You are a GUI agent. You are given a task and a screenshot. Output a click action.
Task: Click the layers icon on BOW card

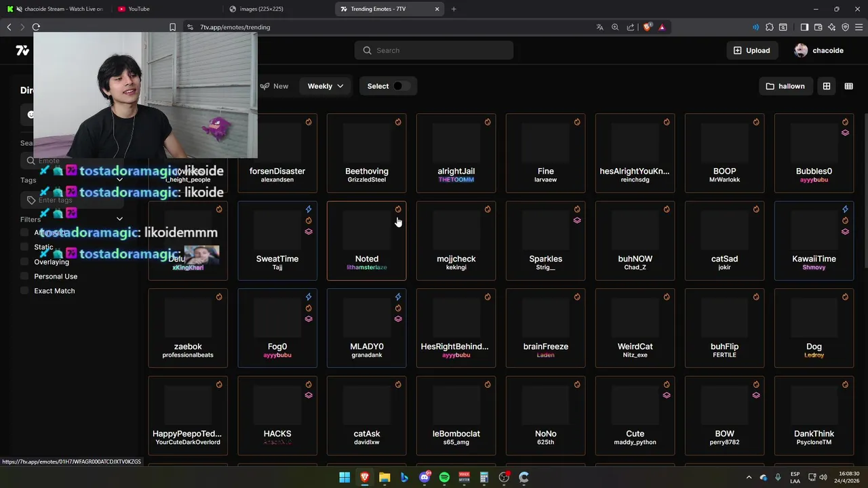756,395
